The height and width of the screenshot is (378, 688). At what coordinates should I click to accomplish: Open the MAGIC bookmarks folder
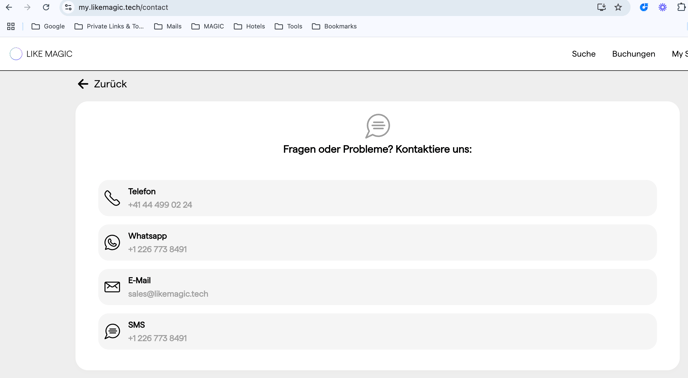(208, 26)
